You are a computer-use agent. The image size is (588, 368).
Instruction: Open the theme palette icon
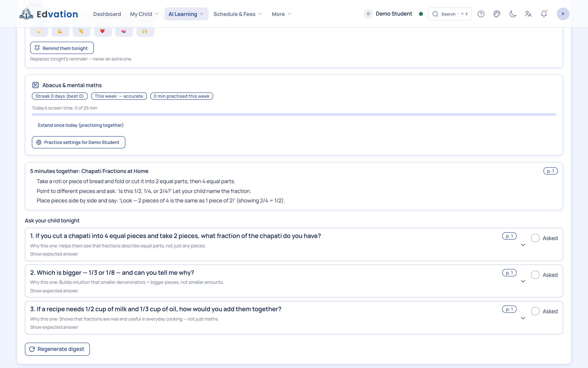coord(497,14)
